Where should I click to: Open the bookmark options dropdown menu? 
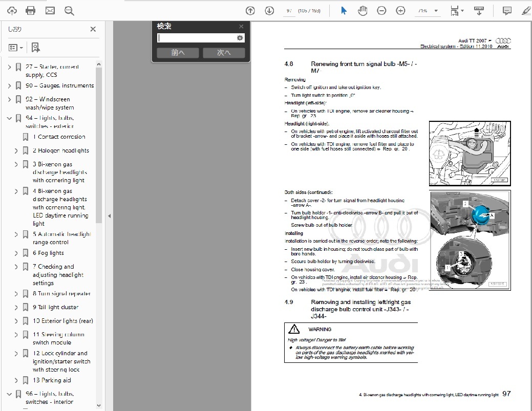point(16,48)
